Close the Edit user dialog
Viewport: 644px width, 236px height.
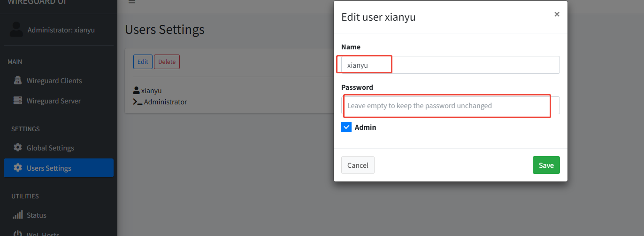coord(557,14)
